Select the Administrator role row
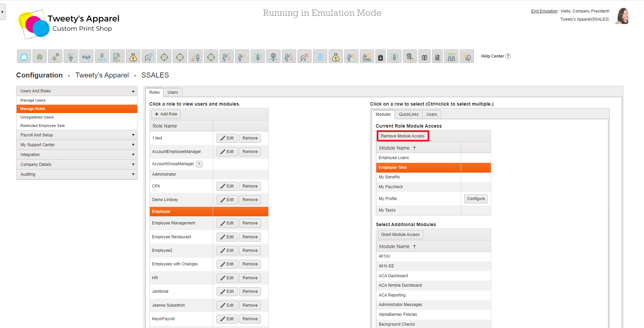 (x=209, y=174)
